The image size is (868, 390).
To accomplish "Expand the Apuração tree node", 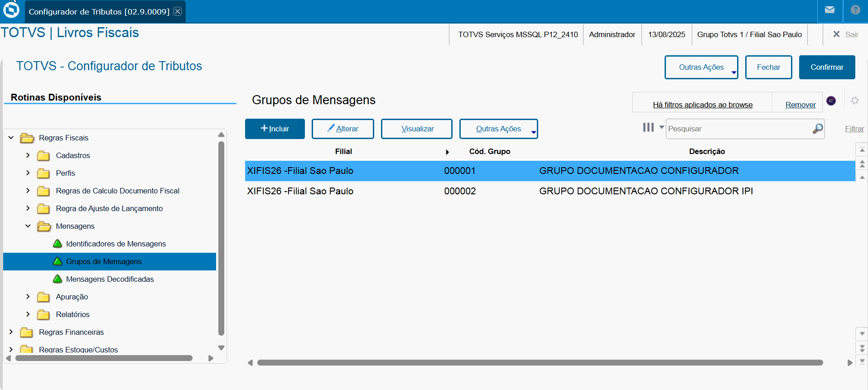I will [28, 297].
